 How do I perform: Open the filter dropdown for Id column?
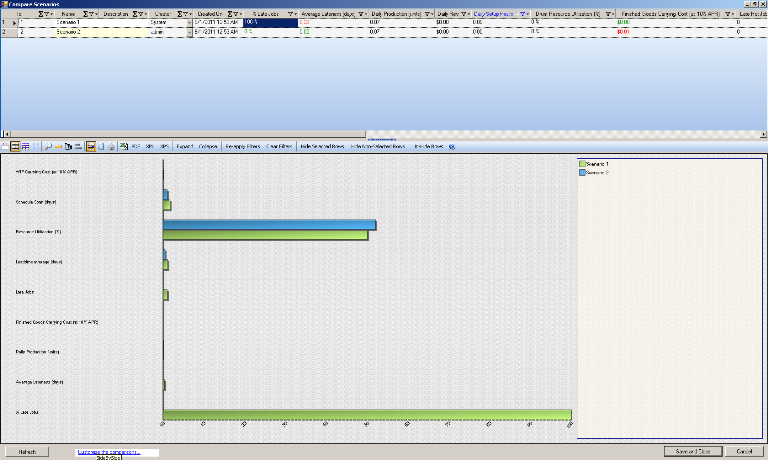tap(48, 14)
